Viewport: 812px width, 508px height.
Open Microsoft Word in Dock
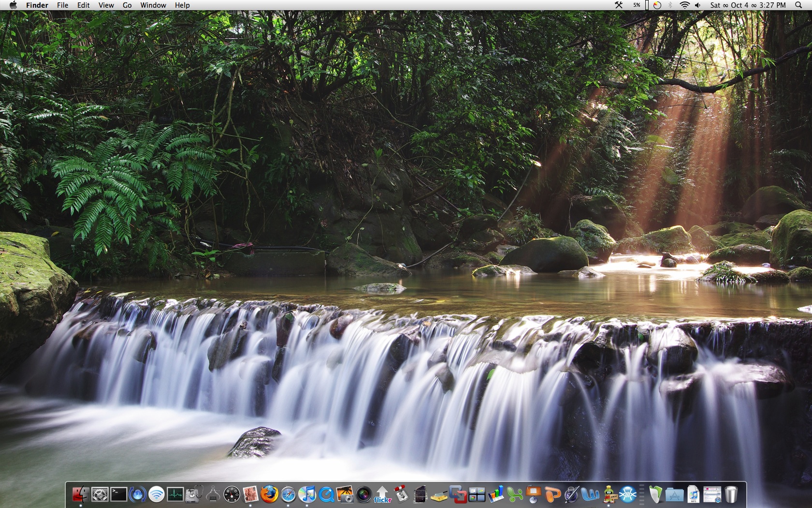point(590,494)
